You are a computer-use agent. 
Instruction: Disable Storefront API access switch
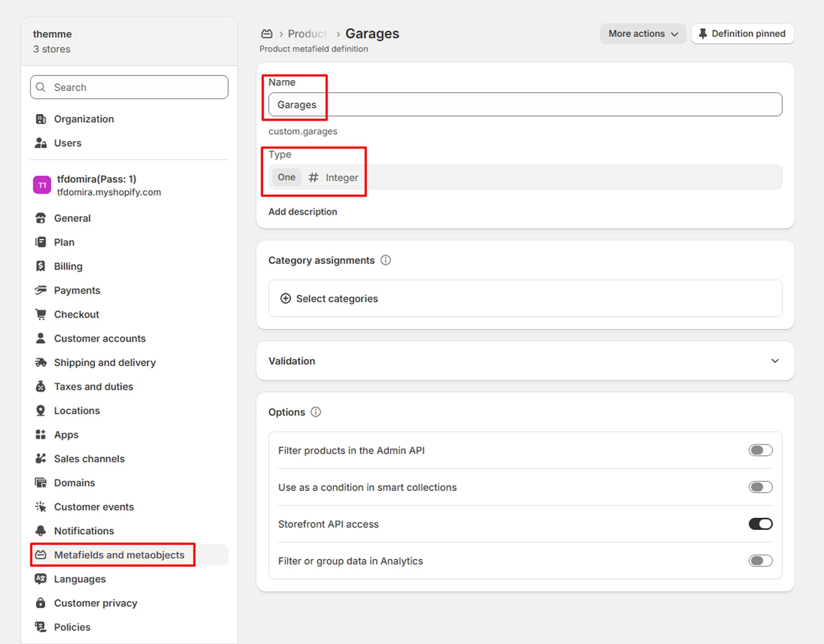coord(760,524)
